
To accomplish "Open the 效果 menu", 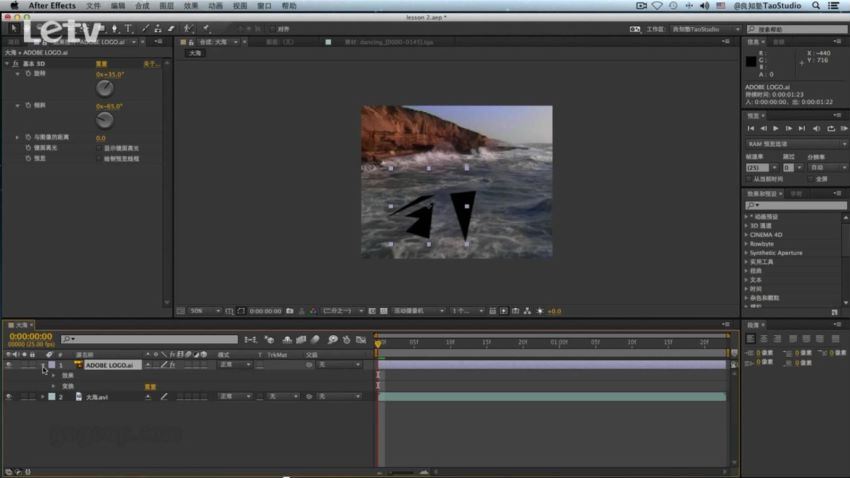I will coord(191,5).
